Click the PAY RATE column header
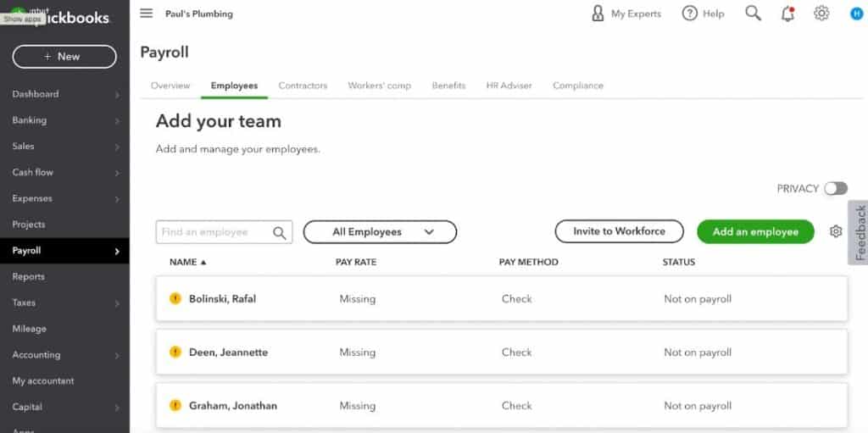The image size is (868, 433). point(356,262)
